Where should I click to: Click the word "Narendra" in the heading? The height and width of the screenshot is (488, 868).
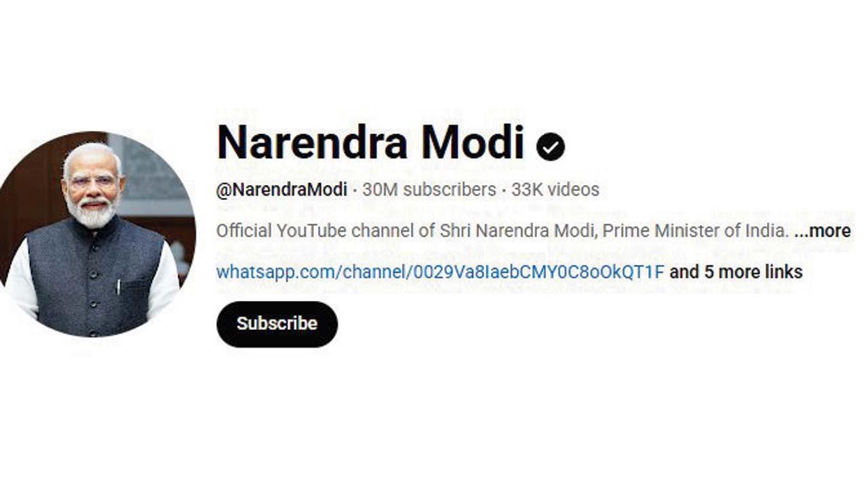pos(313,142)
